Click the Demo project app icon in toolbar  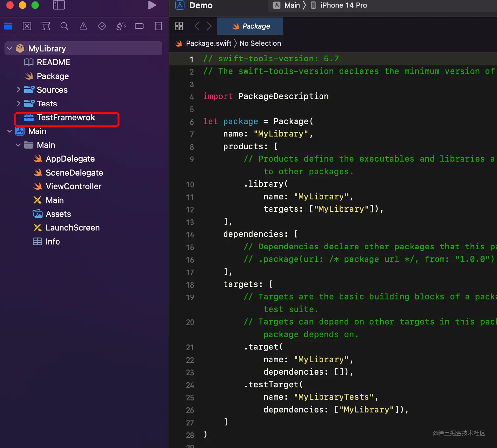[180, 5]
